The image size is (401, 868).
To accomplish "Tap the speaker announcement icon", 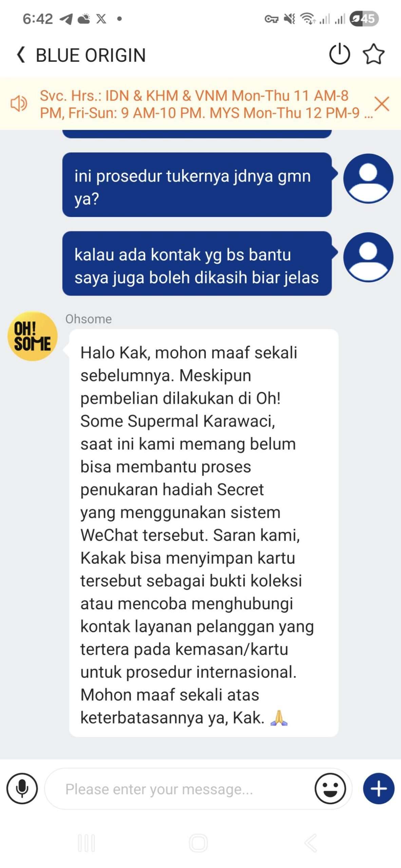I will click(19, 103).
